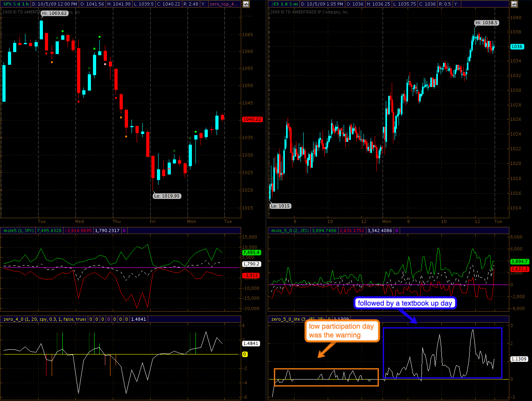Open the mole5 (1, SPY) study header
Viewport: 532px width, 401px height.
pyautogui.click(x=18, y=231)
